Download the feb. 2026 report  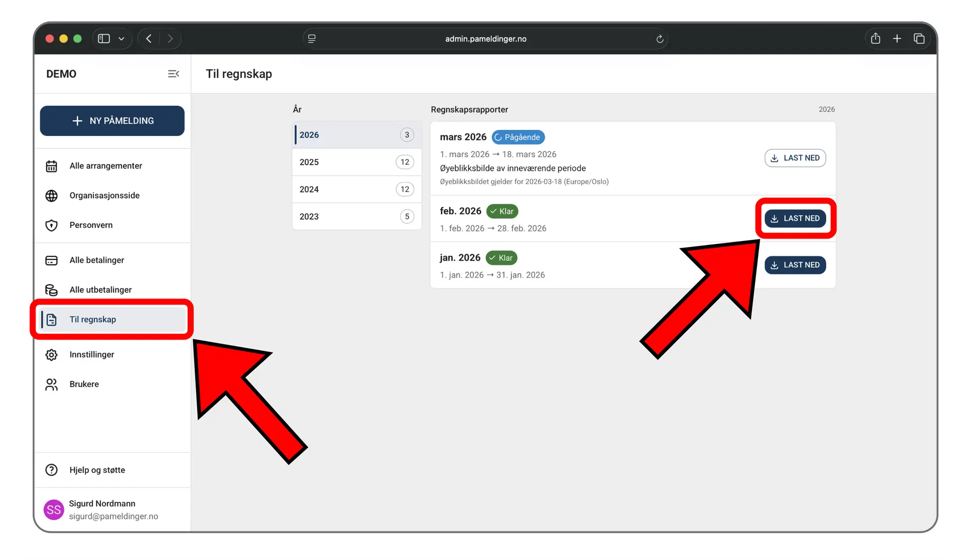click(795, 218)
